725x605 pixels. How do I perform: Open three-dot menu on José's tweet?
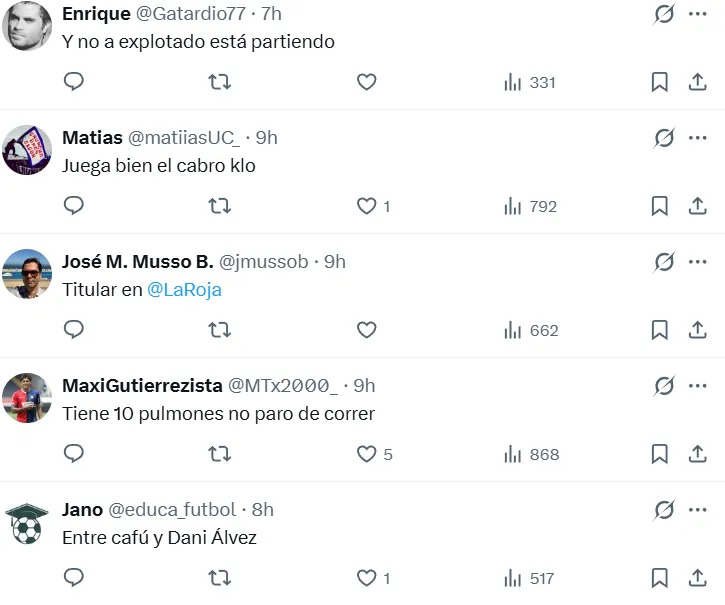coord(697,262)
